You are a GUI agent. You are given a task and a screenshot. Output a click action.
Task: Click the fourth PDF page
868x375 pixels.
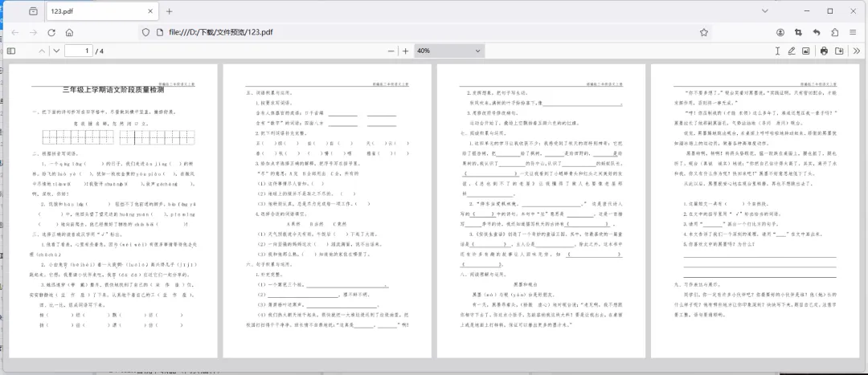click(x=755, y=210)
